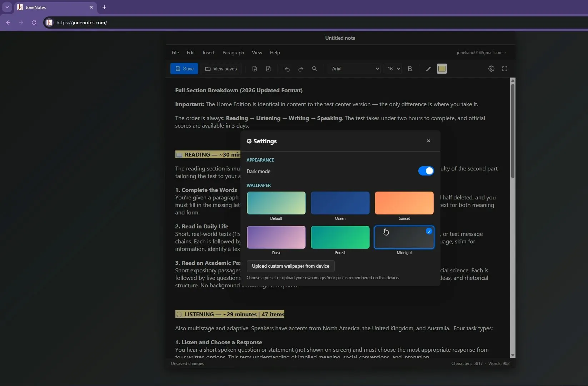Open the Paragraph menu
Image resolution: width=588 pixels, height=386 pixels.
pyautogui.click(x=233, y=53)
